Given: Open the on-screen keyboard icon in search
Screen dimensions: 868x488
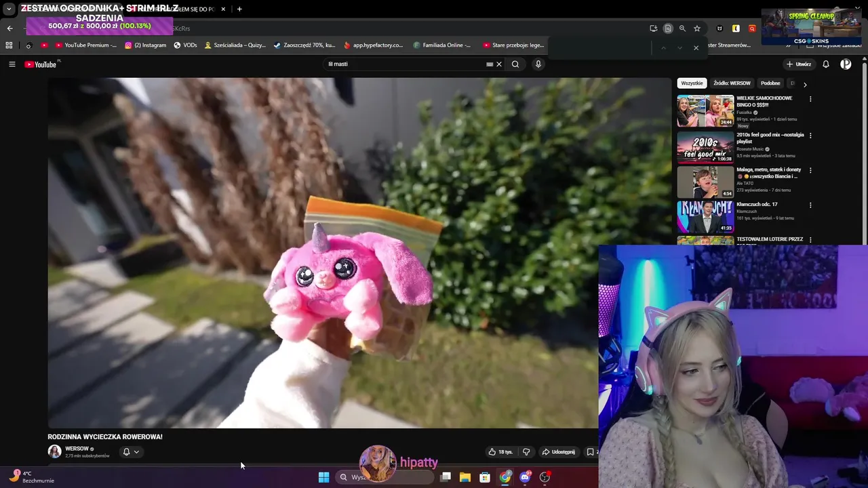Looking at the screenshot, I should click(490, 64).
